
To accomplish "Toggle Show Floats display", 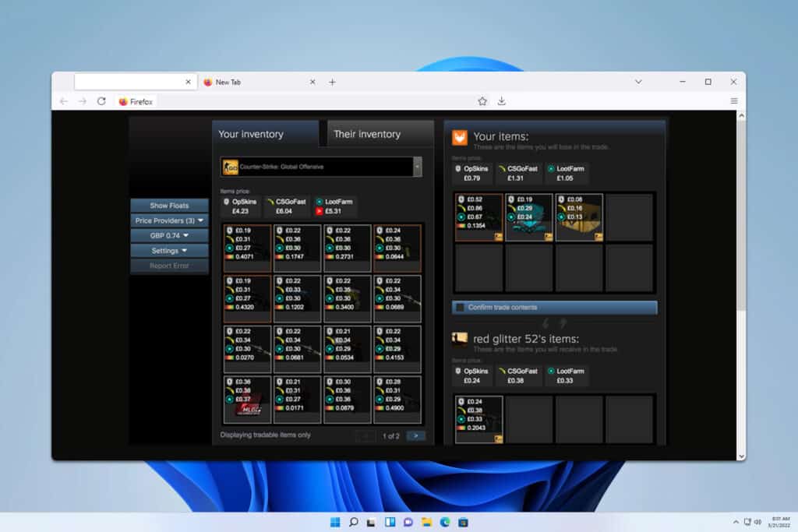I will pos(169,206).
